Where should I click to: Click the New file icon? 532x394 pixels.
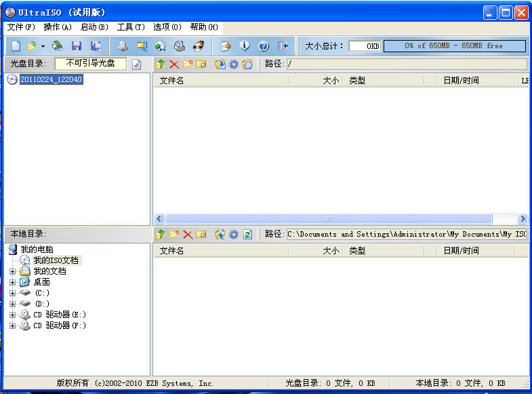coord(16,46)
